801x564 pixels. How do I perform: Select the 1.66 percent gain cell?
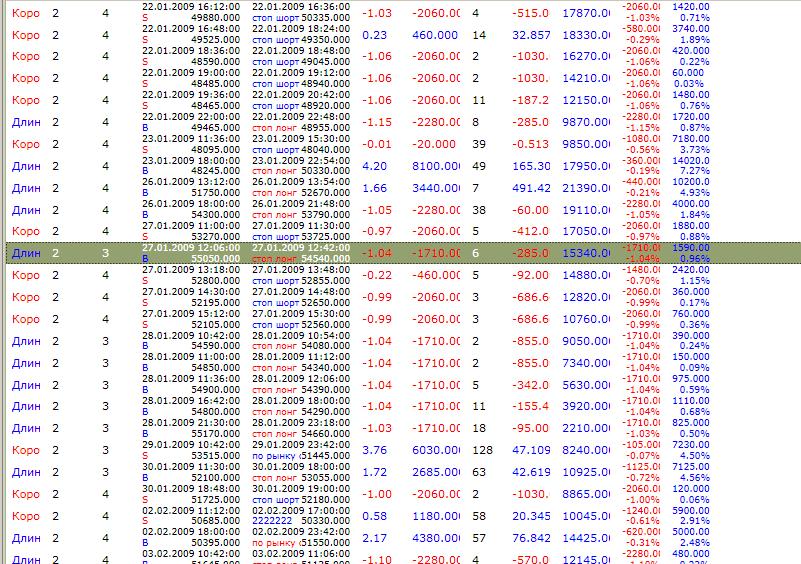pyautogui.click(x=374, y=189)
